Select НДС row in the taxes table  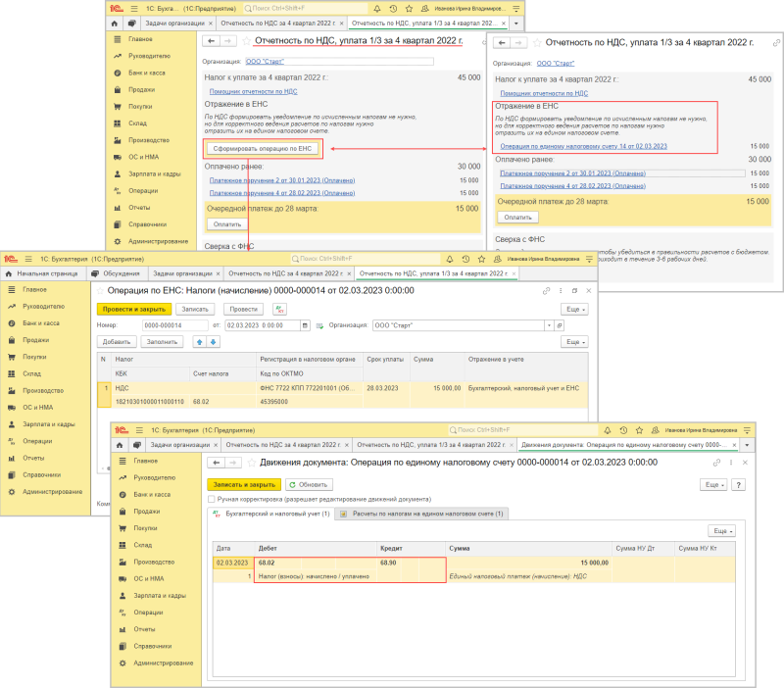coord(343,395)
